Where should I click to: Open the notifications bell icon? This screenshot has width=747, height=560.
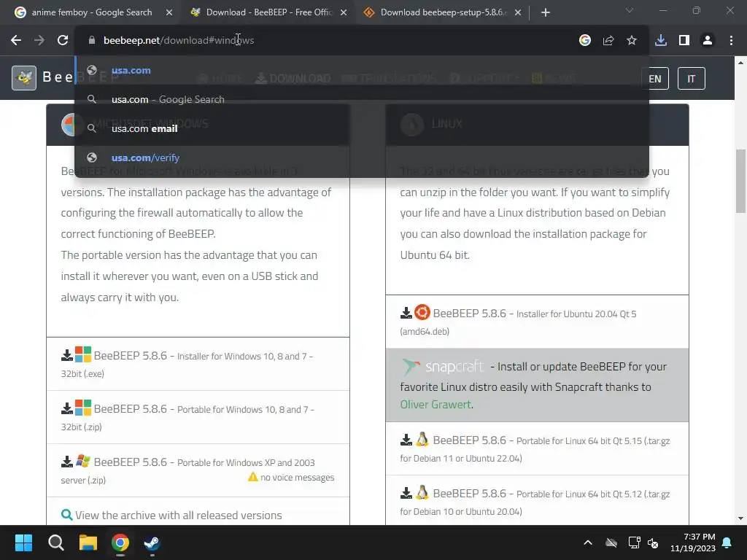coord(727,542)
